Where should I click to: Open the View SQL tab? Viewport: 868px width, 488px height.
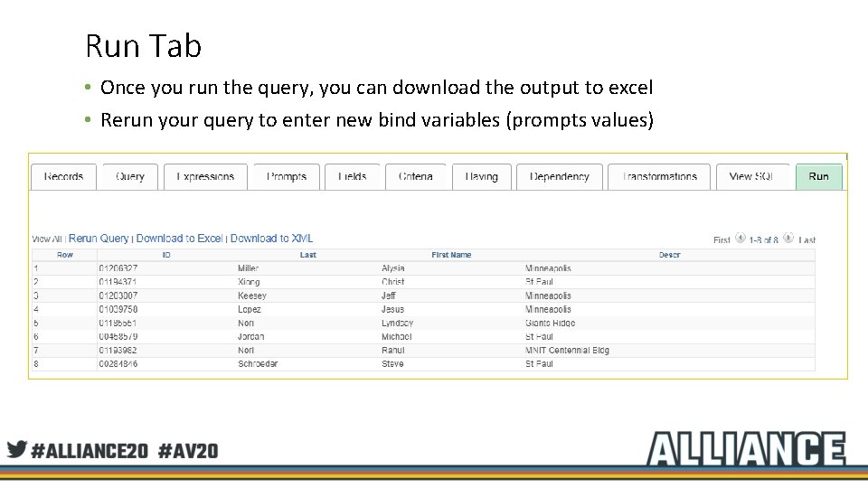pyautogui.click(x=751, y=176)
